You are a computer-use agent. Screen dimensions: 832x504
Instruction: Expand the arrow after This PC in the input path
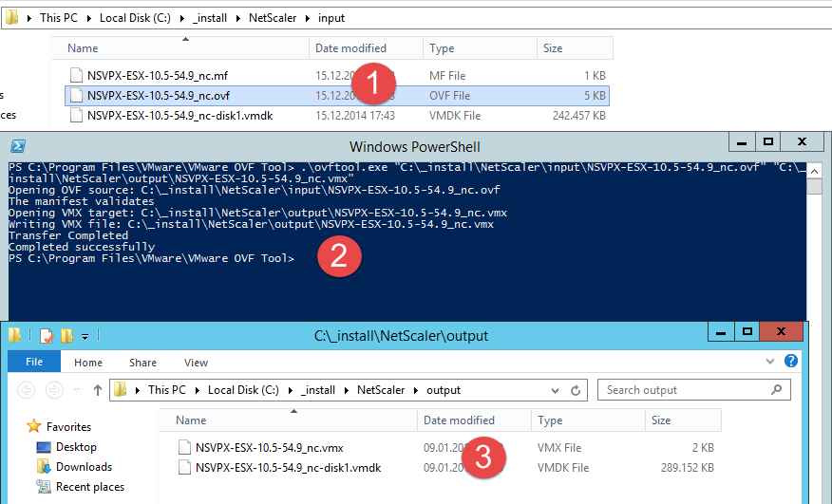(88, 18)
